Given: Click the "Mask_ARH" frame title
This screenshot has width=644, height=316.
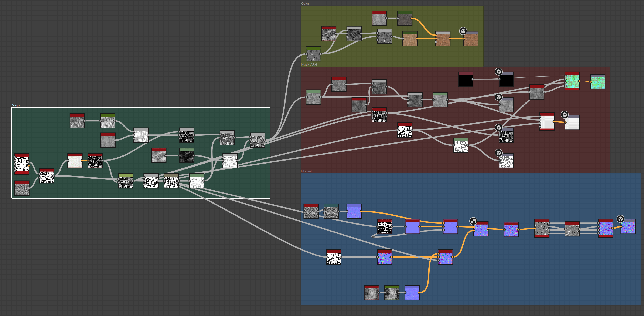Looking at the screenshot, I should click(x=309, y=65).
